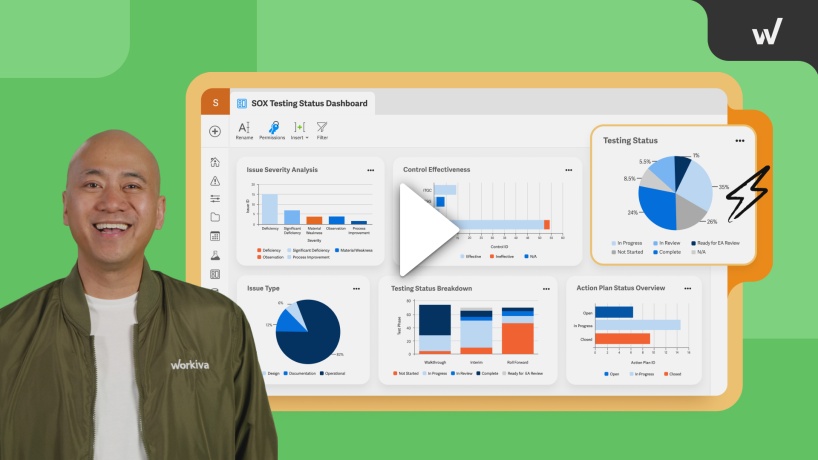The width and height of the screenshot is (818, 460).
Task: Click the Control Effectiveness card title
Action: point(436,170)
